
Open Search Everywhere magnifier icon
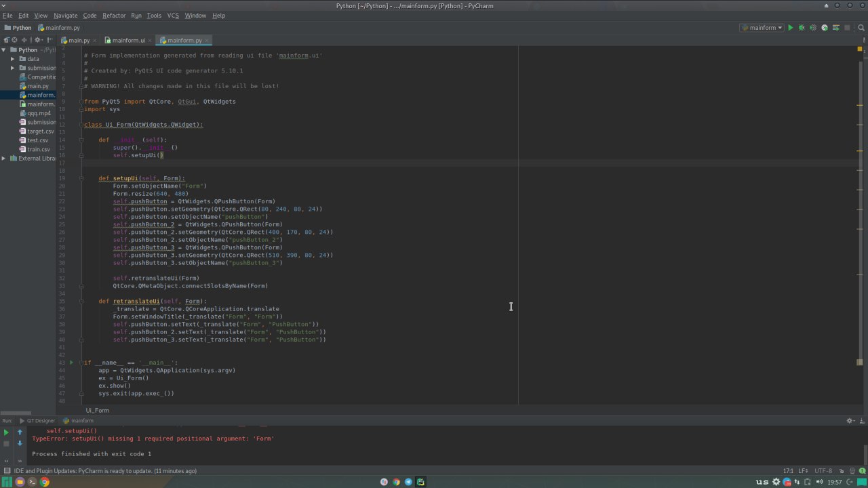860,28
